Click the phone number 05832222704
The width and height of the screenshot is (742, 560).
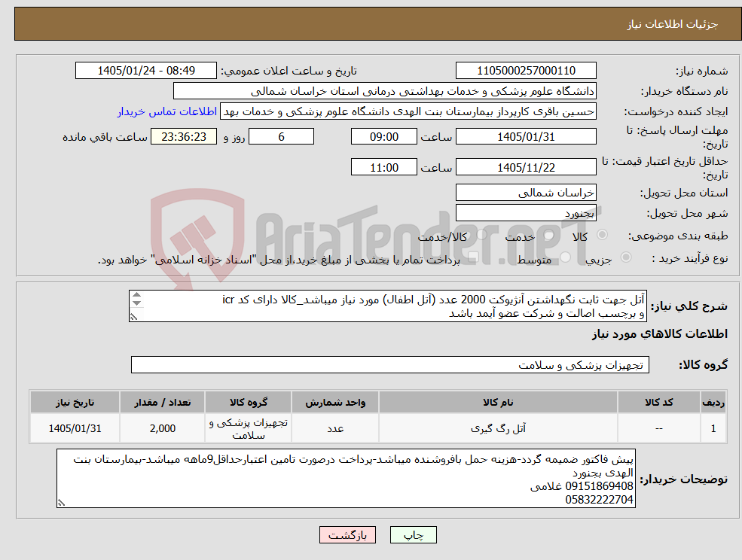click(599, 500)
